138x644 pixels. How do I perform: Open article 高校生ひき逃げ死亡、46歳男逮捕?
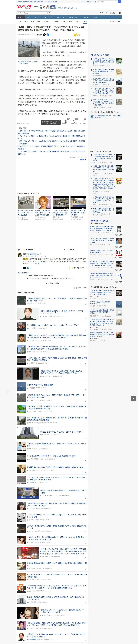(x=40, y=385)
